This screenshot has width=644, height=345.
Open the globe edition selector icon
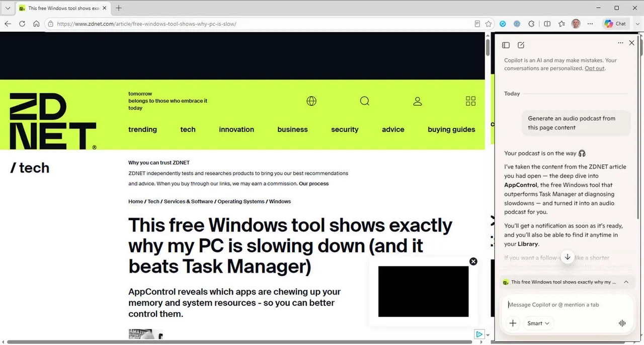click(311, 101)
